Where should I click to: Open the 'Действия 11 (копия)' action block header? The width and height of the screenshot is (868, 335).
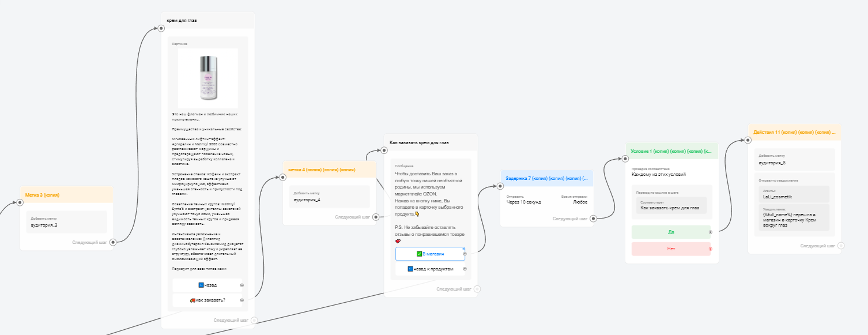click(x=794, y=132)
